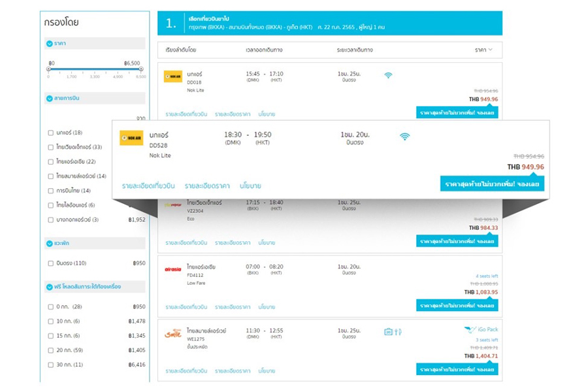Open นโยบาย link for flight WE1275
Image resolution: width=588 pixels, height=392 pixels.
(x=267, y=370)
